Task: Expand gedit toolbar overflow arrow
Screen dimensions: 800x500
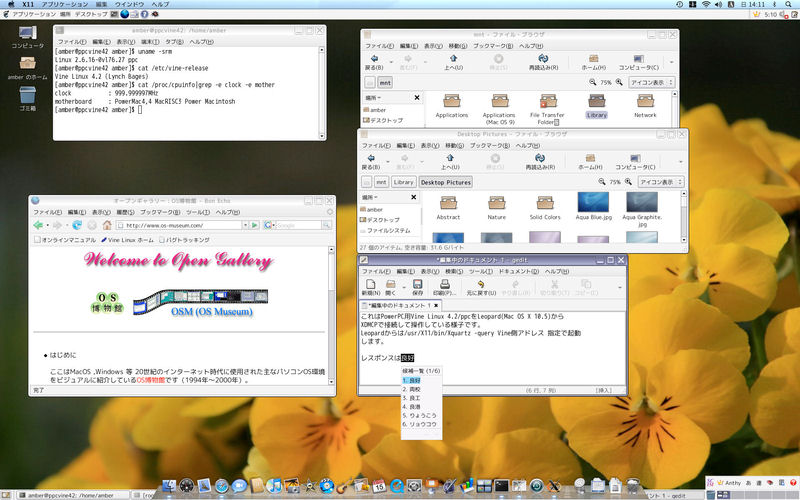Action: (619, 288)
